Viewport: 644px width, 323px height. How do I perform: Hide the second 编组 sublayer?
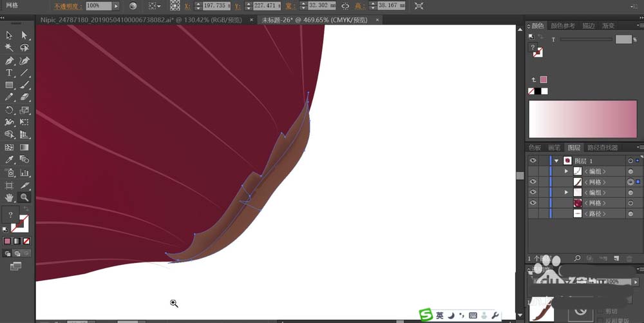pyautogui.click(x=533, y=192)
